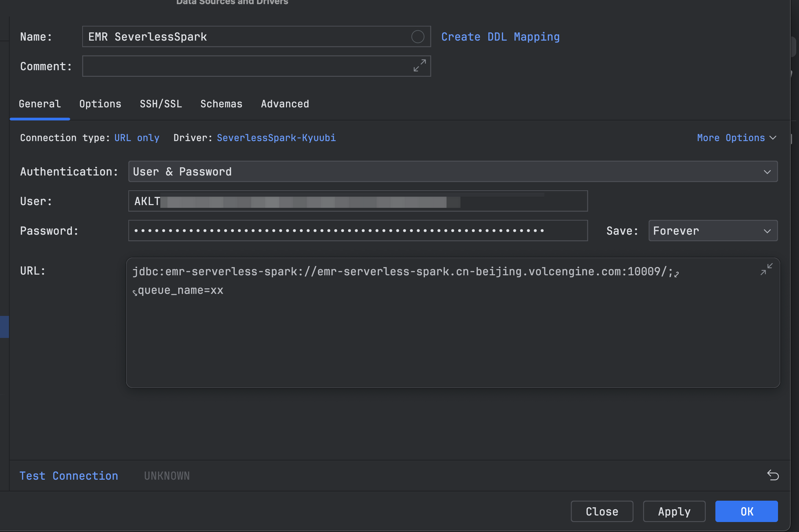
Task: Open SeverlessSpark-Kyuubi driver link
Action: point(276,138)
